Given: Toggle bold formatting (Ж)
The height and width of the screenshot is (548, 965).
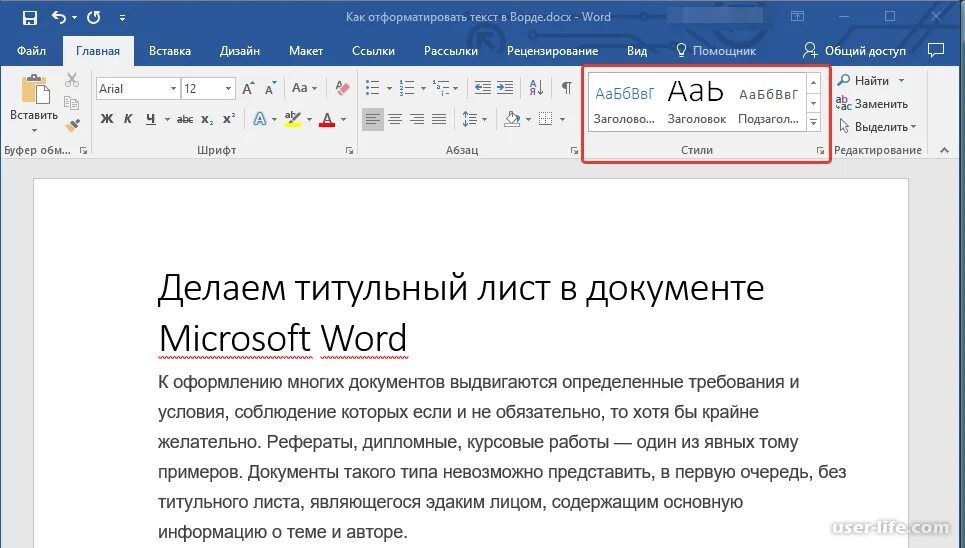Looking at the screenshot, I should pyautogui.click(x=107, y=119).
